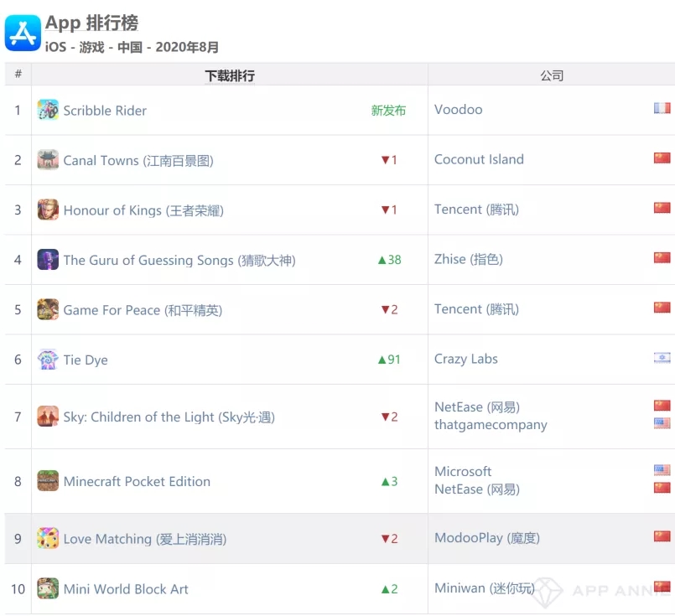Click the Sky: Children of the Light icon

pyautogui.click(x=48, y=417)
